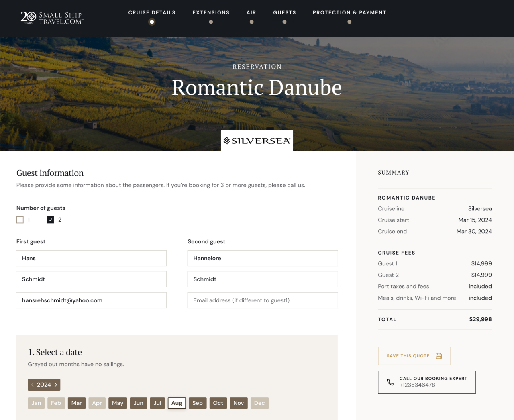Click the Air progress dot on the stepper
The width and height of the screenshot is (514, 420).
coord(251,22)
